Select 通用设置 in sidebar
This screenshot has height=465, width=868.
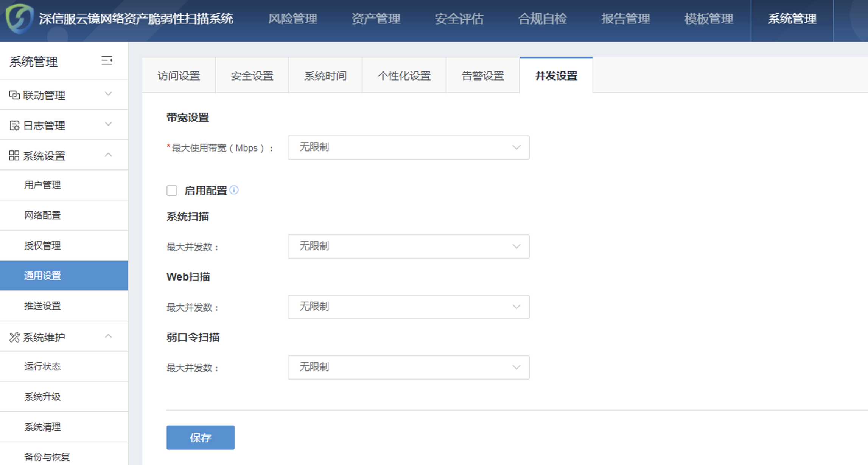click(x=64, y=276)
